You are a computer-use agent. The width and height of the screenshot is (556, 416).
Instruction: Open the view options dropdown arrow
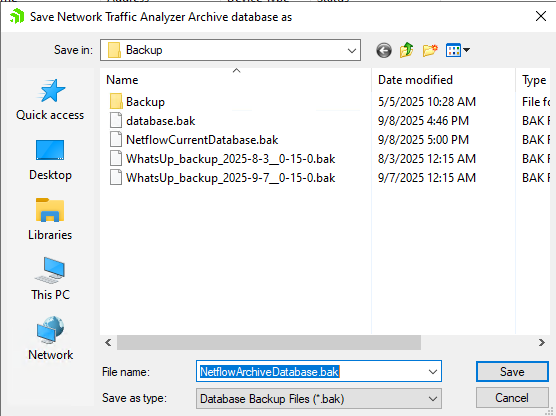point(467,50)
